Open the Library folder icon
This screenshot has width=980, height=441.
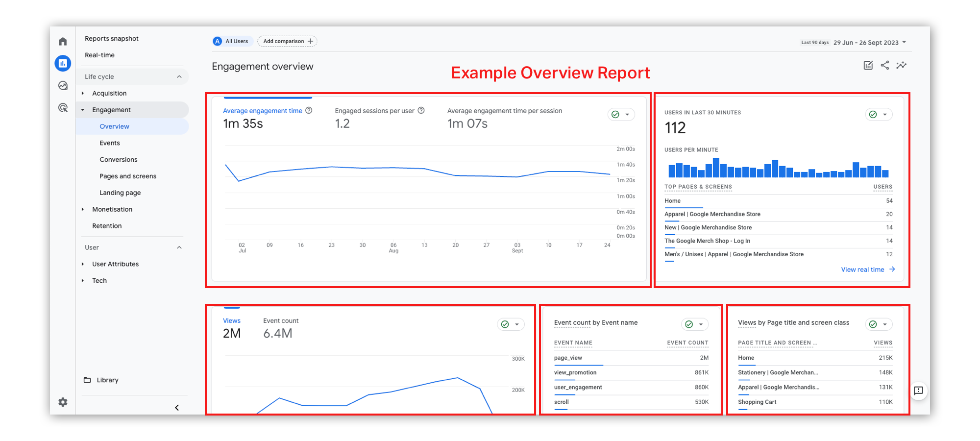pyautogui.click(x=87, y=380)
